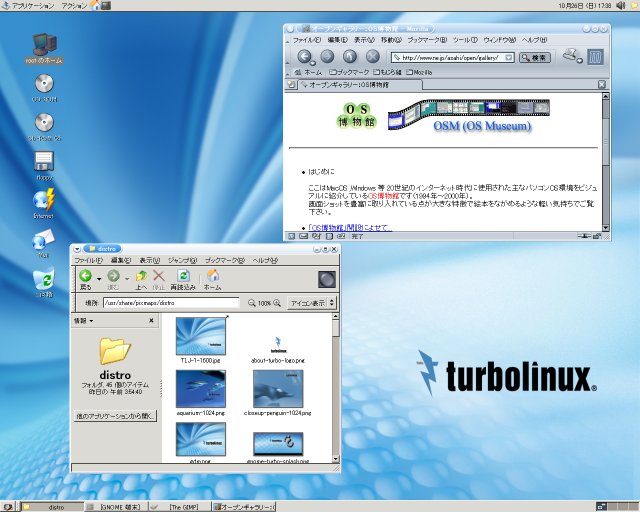Click 戻る back button in distro window
The width and height of the screenshot is (640, 512).
coord(86,280)
